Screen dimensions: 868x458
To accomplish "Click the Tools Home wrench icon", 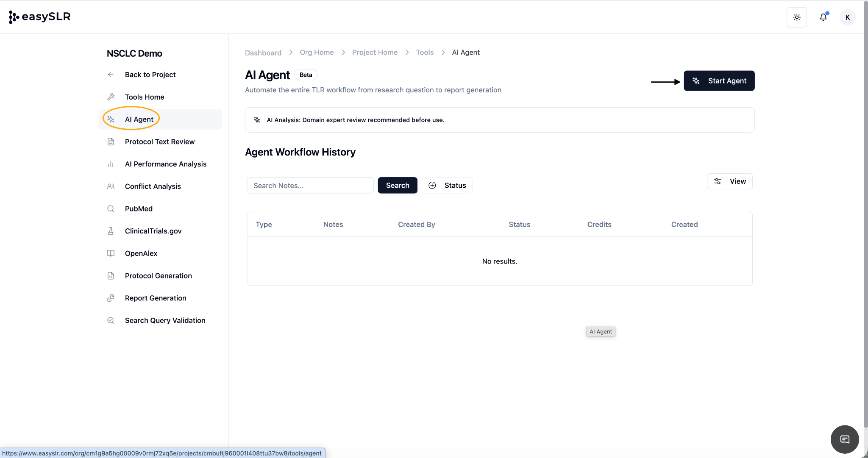I will tap(111, 97).
